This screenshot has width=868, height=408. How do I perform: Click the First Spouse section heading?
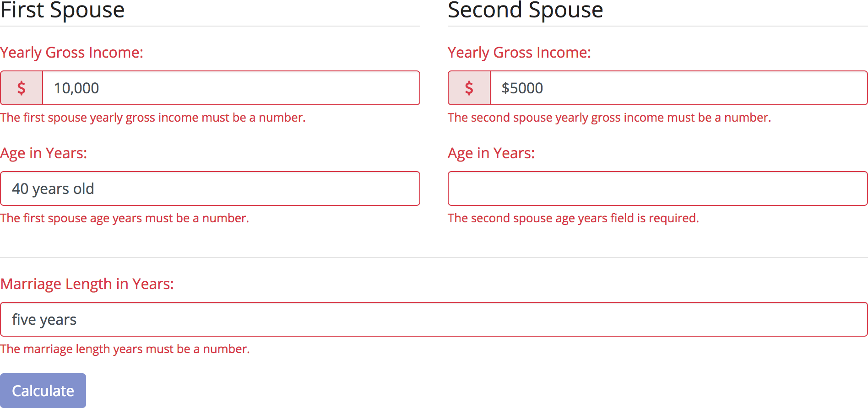click(63, 10)
